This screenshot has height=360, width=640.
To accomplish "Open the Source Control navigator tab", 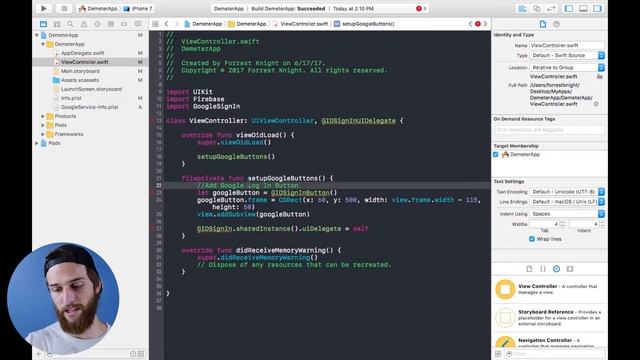I will 57,24.
